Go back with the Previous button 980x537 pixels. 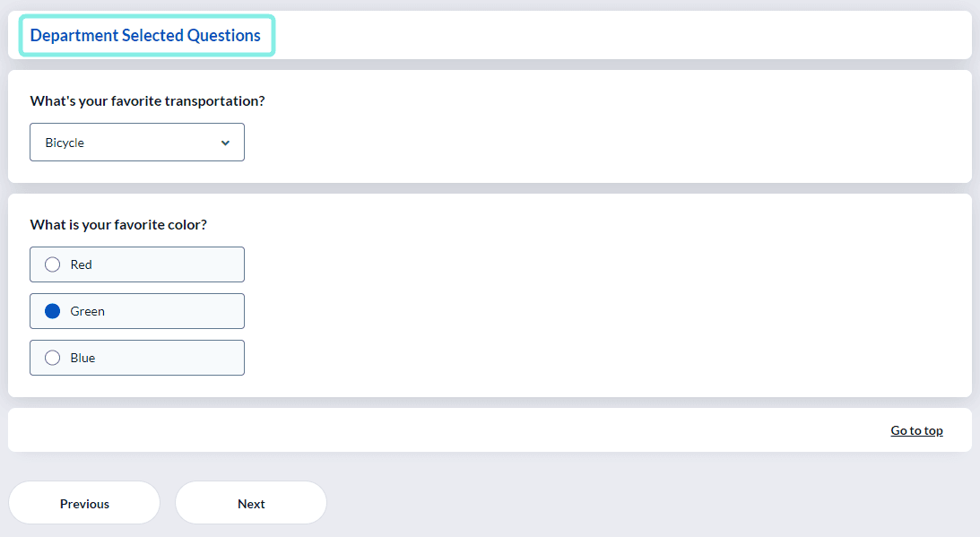pos(84,503)
